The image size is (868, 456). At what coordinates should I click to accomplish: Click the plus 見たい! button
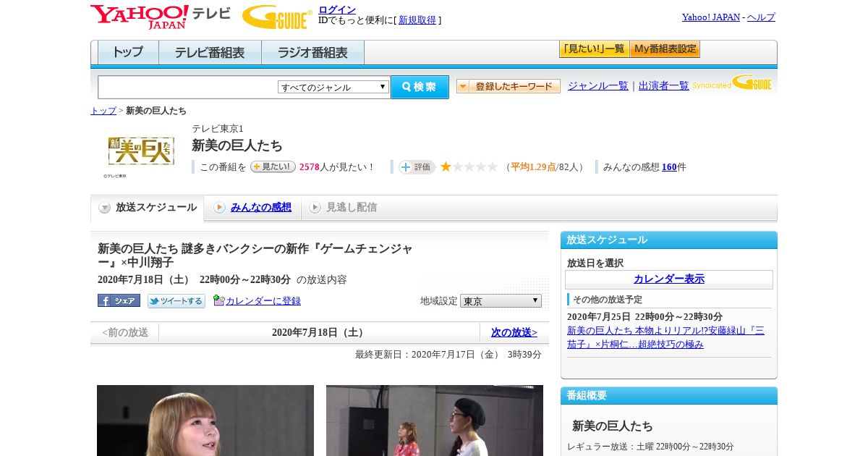pyautogui.click(x=273, y=166)
